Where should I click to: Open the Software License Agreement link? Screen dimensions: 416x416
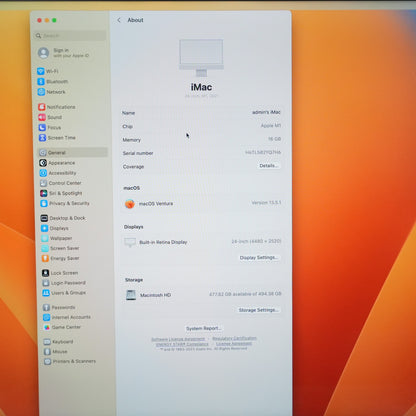point(178,339)
